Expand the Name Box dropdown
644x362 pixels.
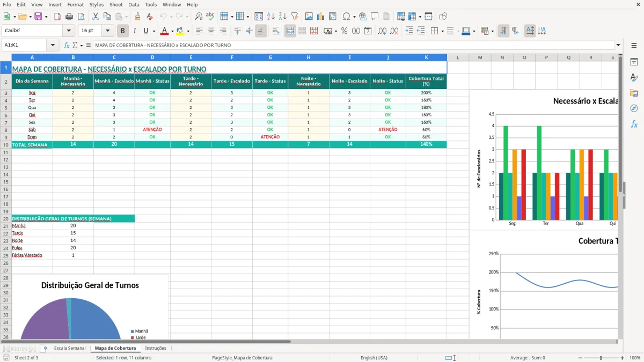coord(53,46)
